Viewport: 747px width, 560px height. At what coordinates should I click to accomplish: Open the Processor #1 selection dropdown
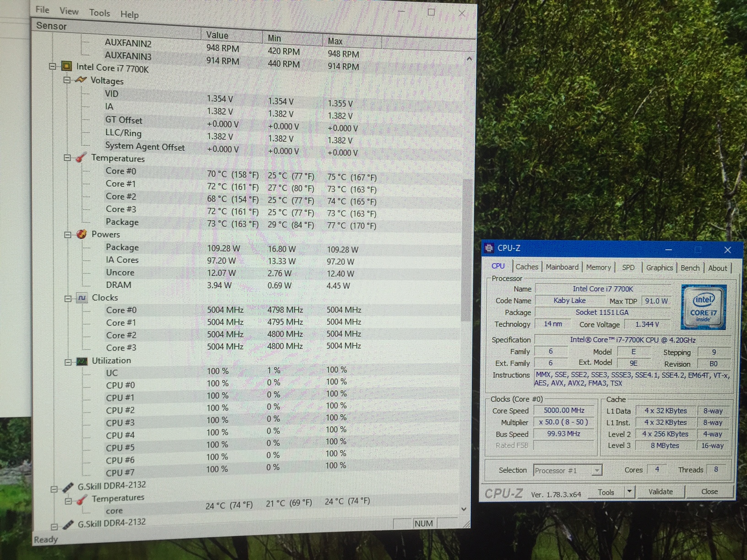coord(568,470)
